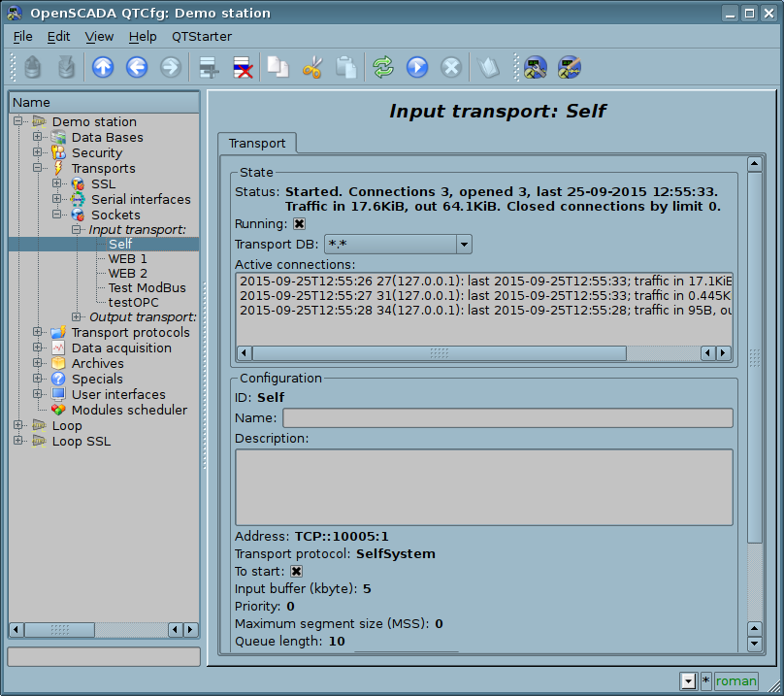Select WEB 1 input transport
The width and height of the screenshot is (784, 696).
tap(127, 258)
